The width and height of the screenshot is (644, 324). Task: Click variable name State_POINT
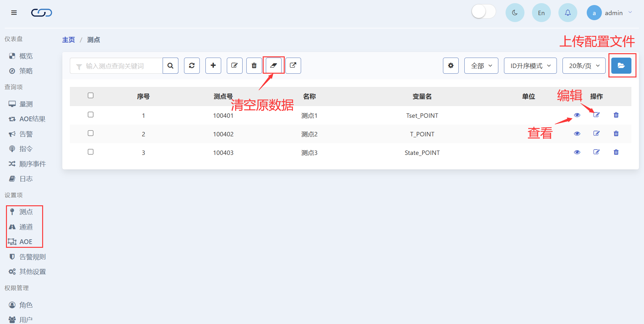click(x=422, y=153)
